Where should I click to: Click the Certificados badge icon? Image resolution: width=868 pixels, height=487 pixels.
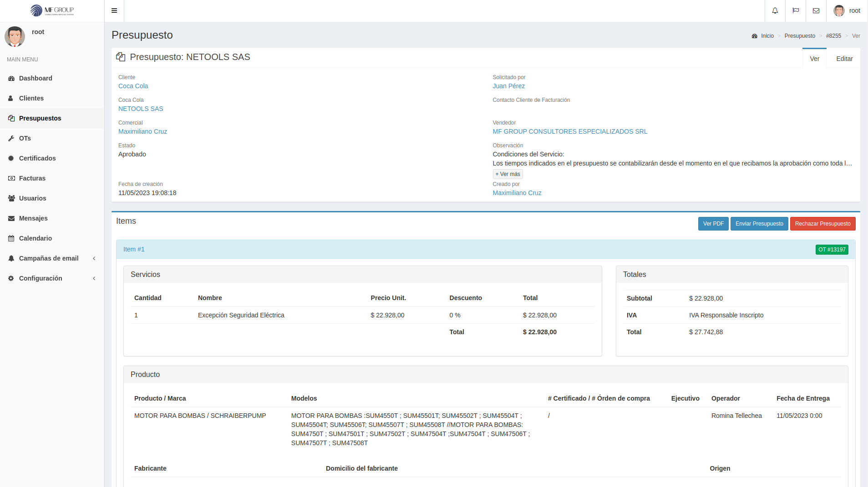pos(11,158)
